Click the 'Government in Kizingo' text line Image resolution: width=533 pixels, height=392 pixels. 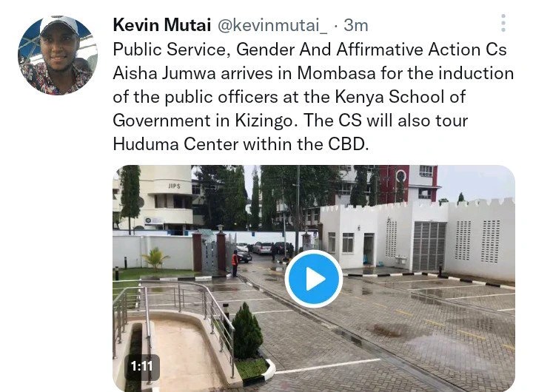pos(203,121)
